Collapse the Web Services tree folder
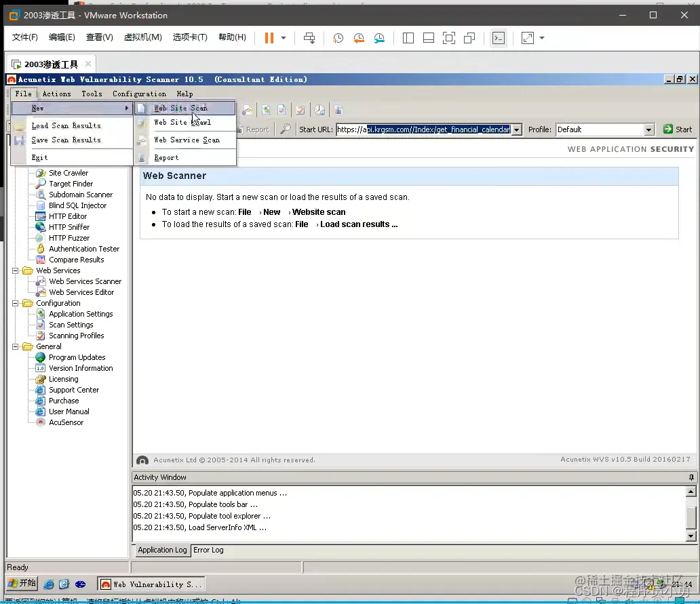 coord(15,270)
